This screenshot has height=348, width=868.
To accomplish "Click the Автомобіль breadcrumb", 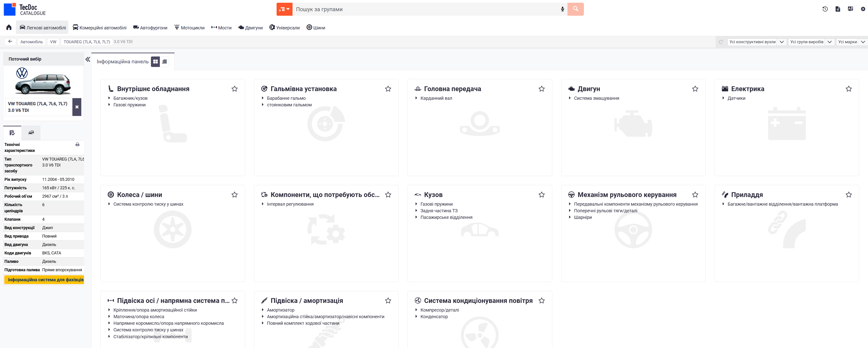I will pyautogui.click(x=32, y=42).
